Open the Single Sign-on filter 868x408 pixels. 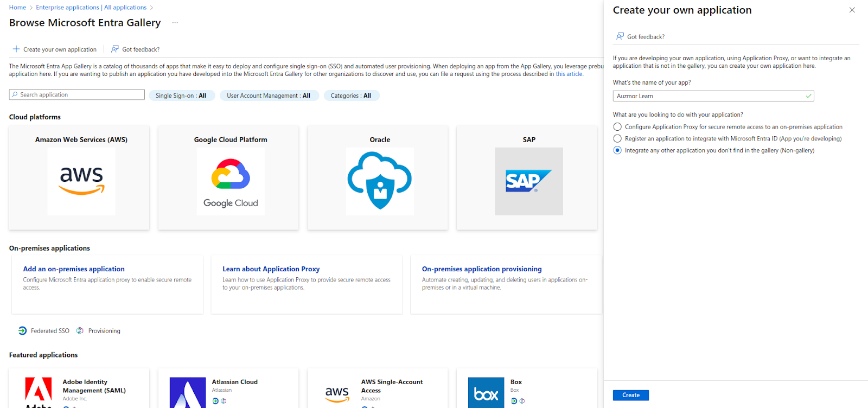pyautogui.click(x=181, y=95)
